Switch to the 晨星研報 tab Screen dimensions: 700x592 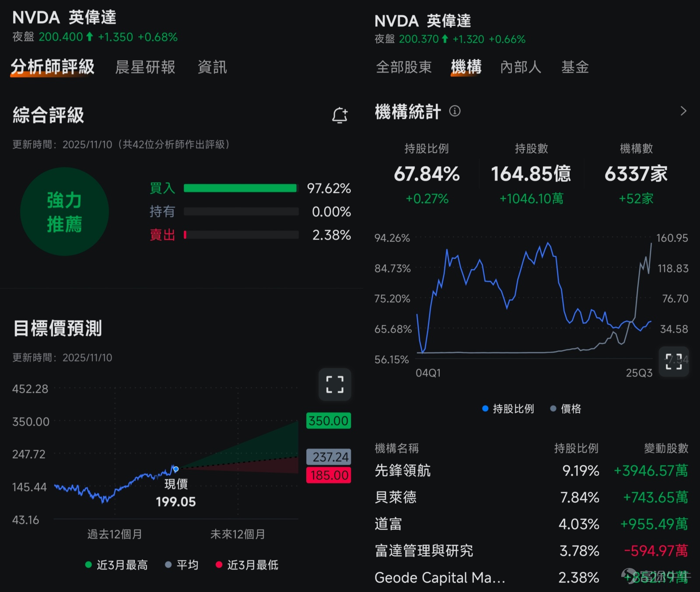[145, 67]
